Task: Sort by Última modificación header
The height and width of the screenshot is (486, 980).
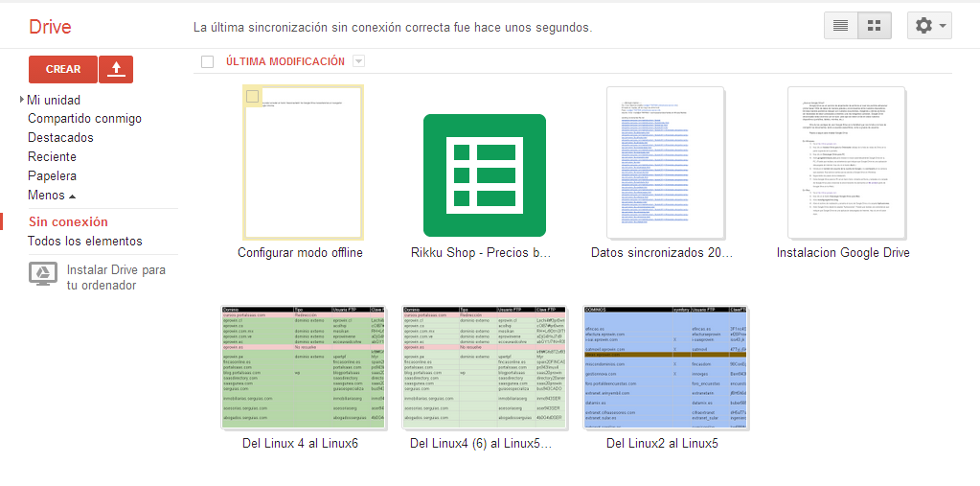Action: [285, 62]
